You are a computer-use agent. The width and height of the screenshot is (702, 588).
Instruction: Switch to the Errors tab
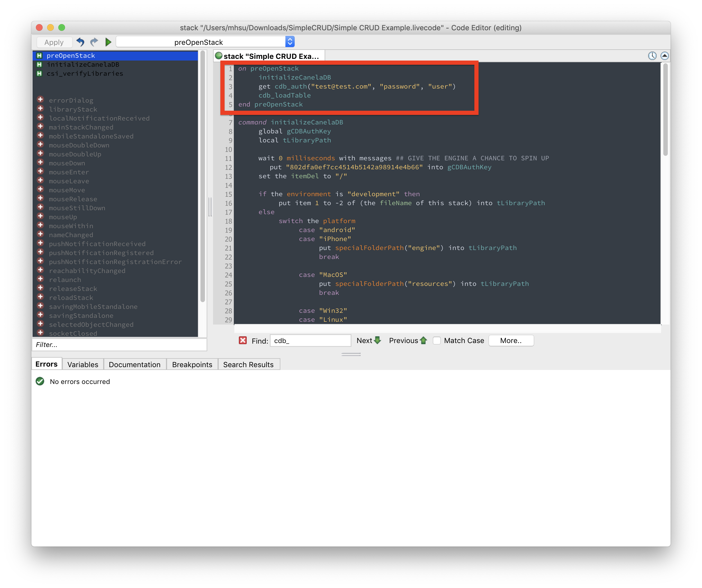point(47,364)
